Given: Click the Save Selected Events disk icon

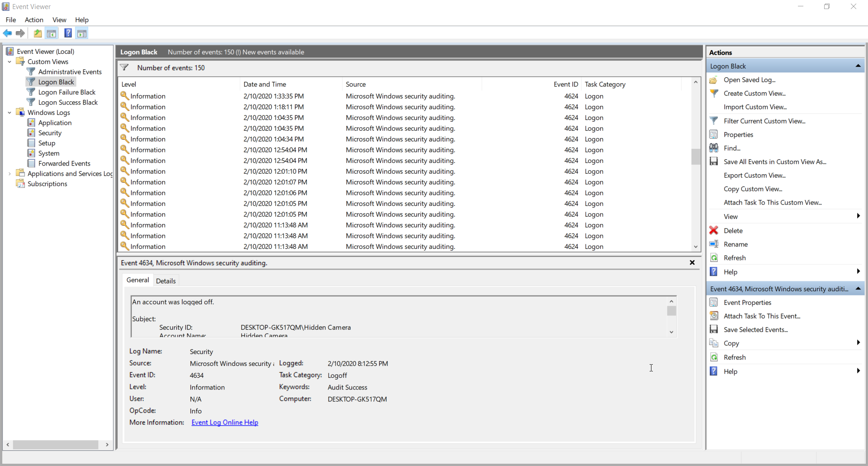Looking at the screenshot, I should click(x=714, y=329).
